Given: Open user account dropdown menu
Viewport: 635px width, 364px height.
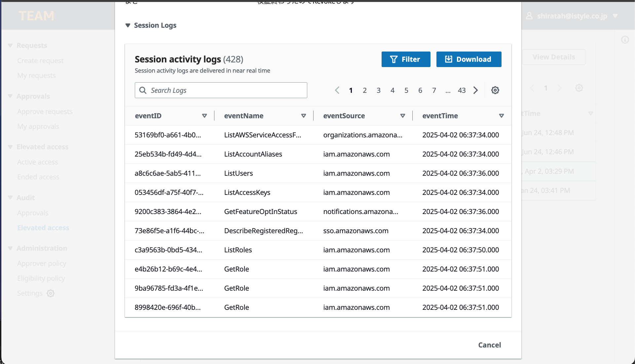Looking at the screenshot, I should tap(572, 16).
